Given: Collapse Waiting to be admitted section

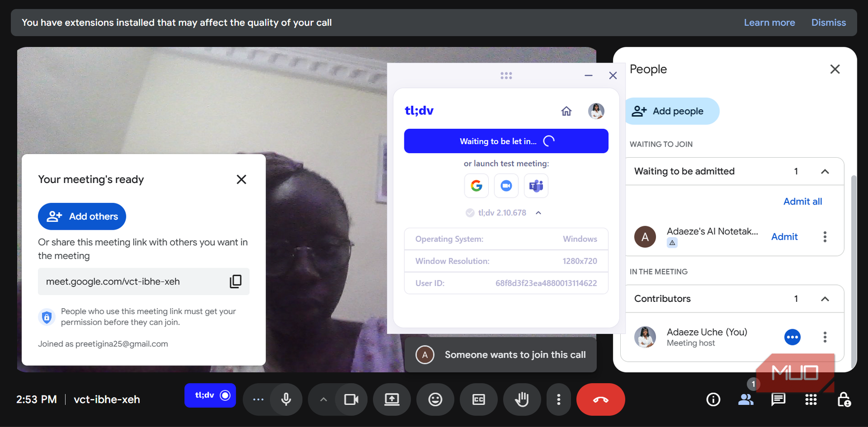Looking at the screenshot, I should [x=825, y=171].
